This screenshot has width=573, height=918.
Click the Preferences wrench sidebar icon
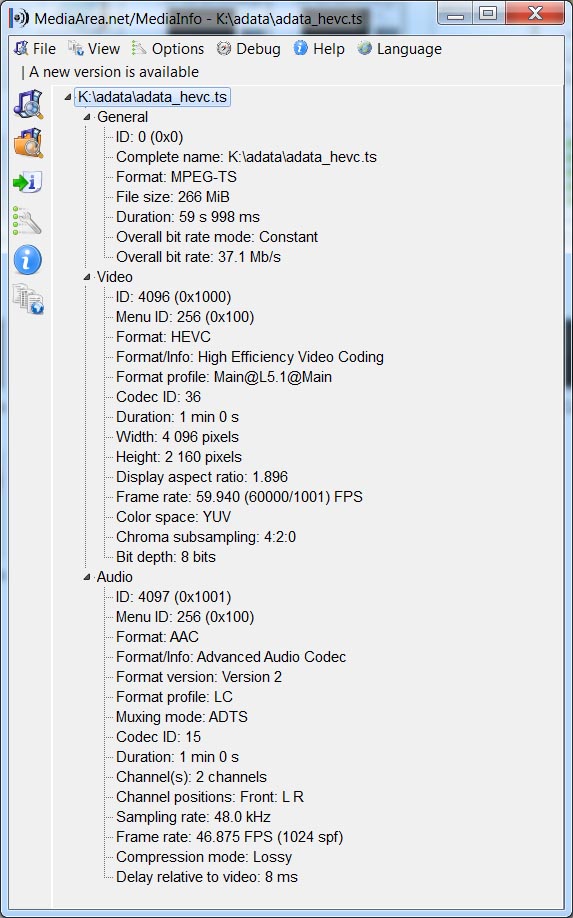tap(28, 220)
